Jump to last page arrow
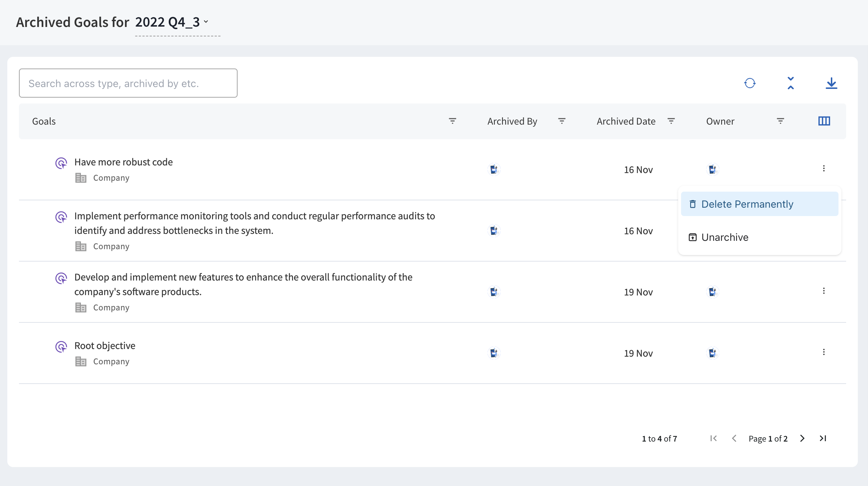The image size is (868, 486). (823, 438)
